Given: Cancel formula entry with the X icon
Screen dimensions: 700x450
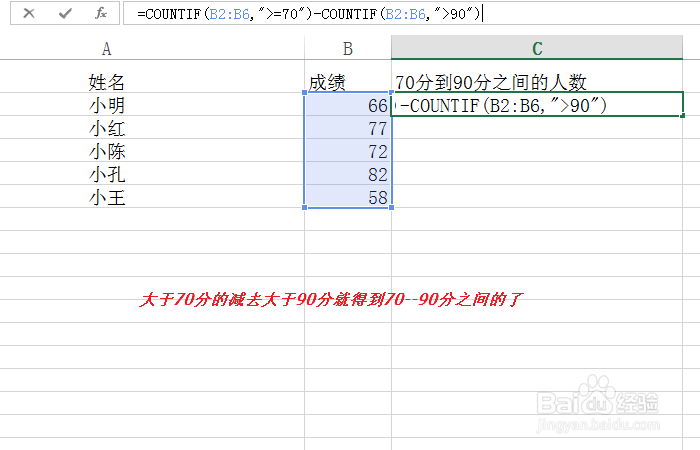Looking at the screenshot, I should [x=29, y=13].
